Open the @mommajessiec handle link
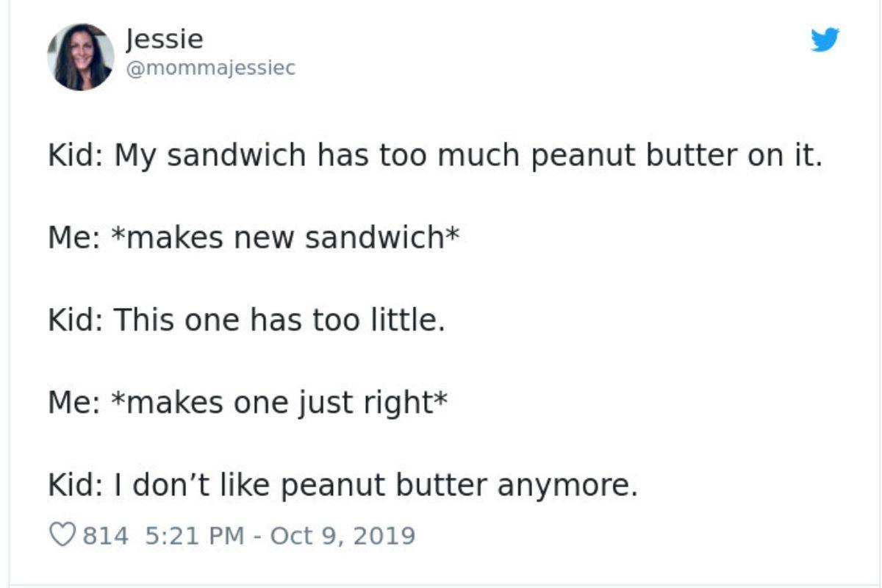The width and height of the screenshot is (882, 588). point(210,68)
